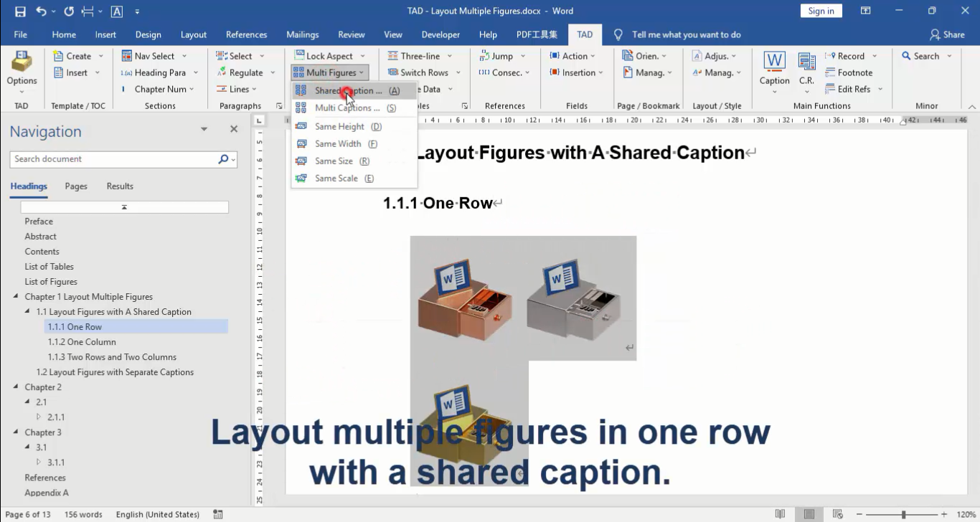Close the Navigation pane

click(234, 130)
